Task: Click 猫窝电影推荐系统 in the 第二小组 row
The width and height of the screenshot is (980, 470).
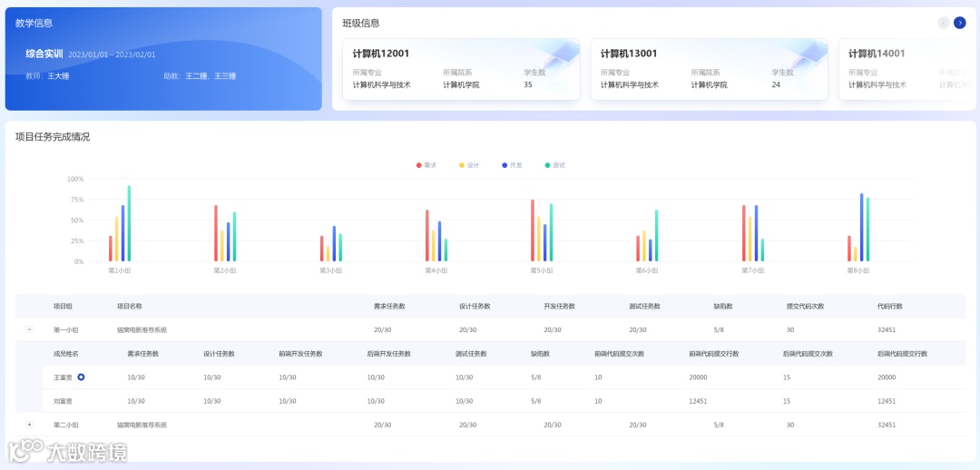Action: pos(142,425)
